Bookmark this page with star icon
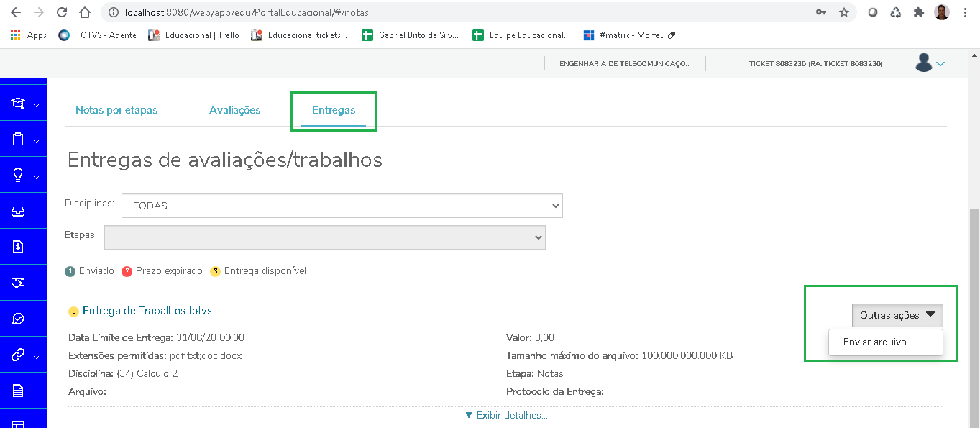This screenshot has height=428, width=980. [x=843, y=12]
